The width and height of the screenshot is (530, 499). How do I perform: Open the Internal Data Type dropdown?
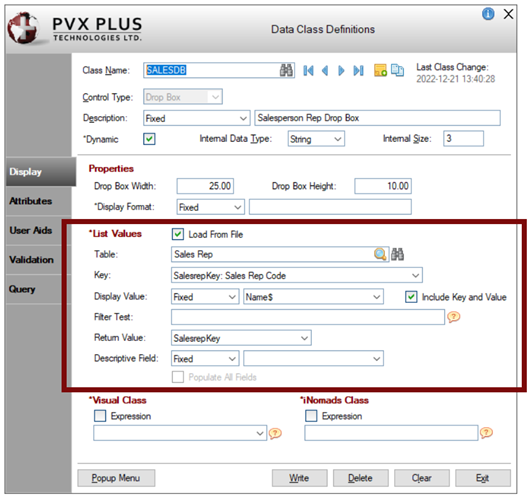coord(316,139)
